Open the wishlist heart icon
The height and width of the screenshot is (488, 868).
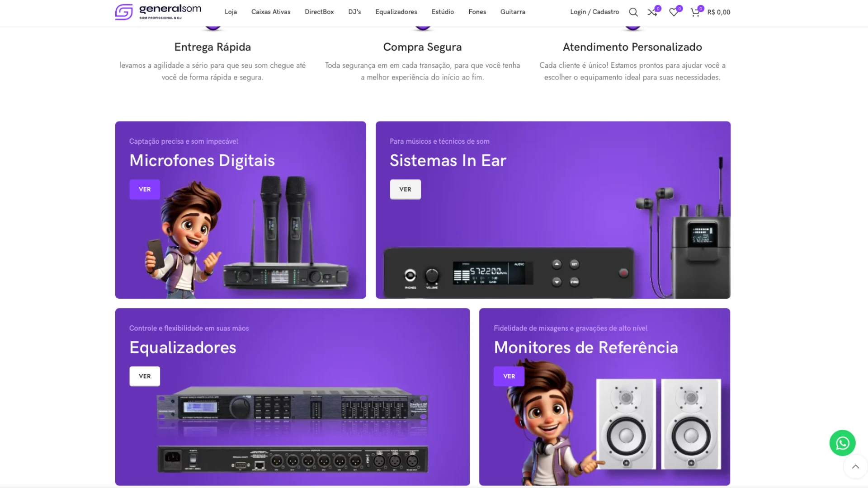[x=674, y=12]
